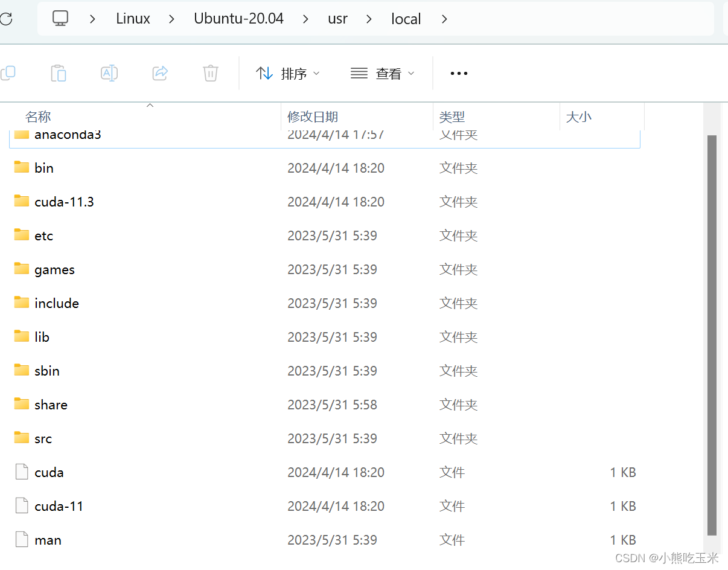Select the bin folder icon

22,167
